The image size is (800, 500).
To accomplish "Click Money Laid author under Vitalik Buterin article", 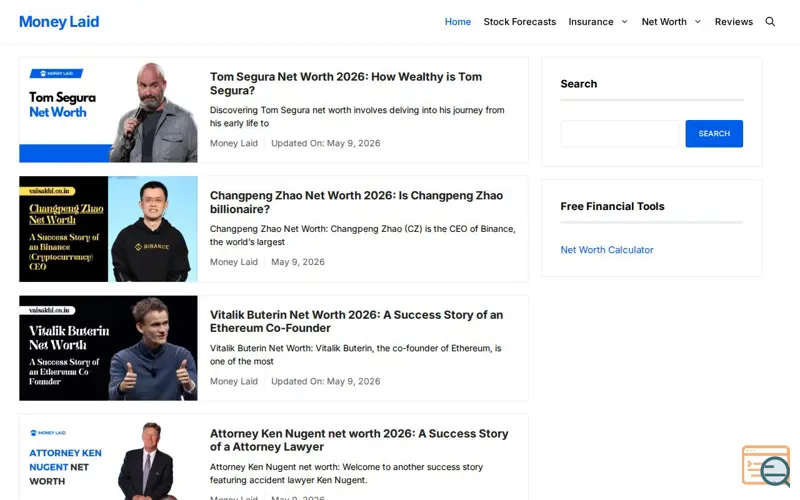I will (x=234, y=382).
